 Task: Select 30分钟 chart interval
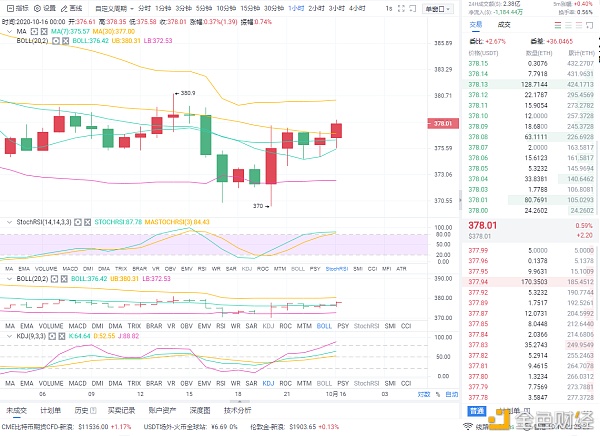point(274,8)
